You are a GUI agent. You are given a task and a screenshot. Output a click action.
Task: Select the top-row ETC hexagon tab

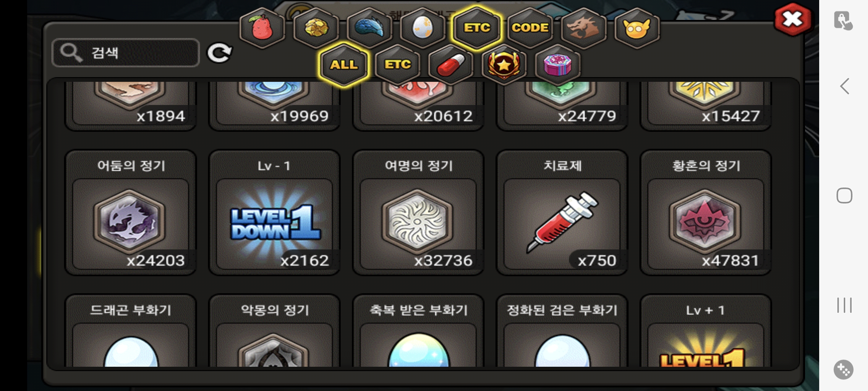477,28
